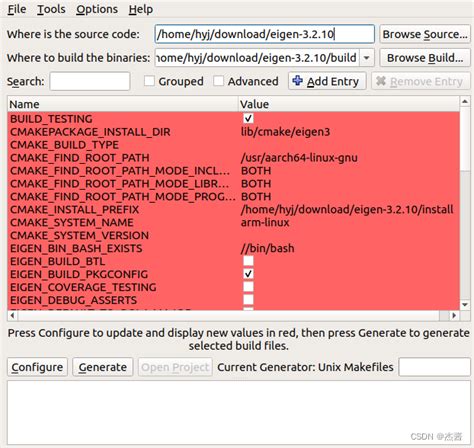474x448 pixels.
Task: Check the EIGEN_BUILD_BTL checkbox
Action: pyautogui.click(x=248, y=261)
